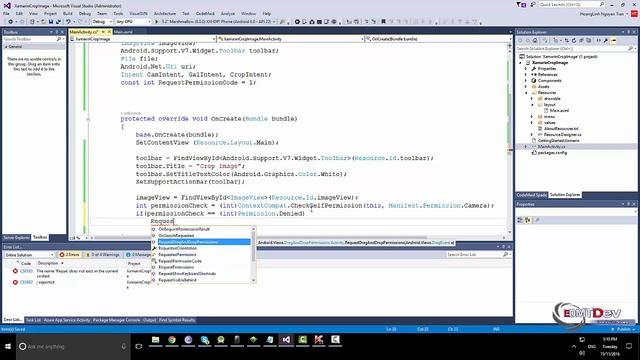
Task: Click the Save All toolbar icon
Action: (58, 22)
